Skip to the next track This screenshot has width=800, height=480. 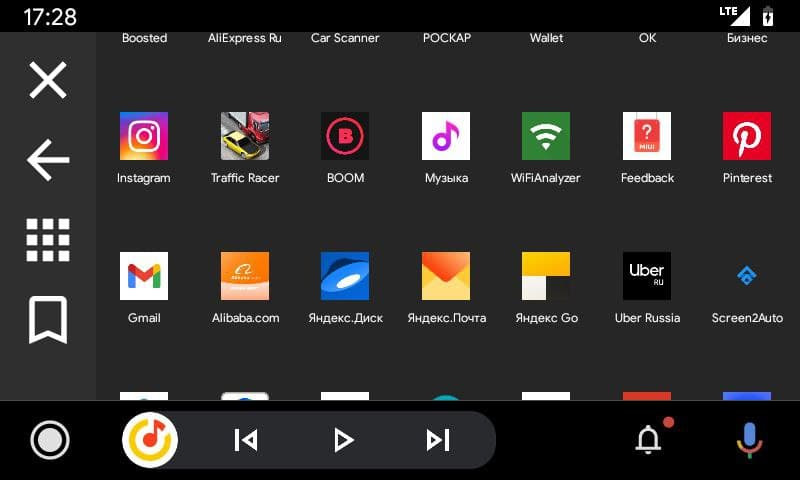coord(438,440)
